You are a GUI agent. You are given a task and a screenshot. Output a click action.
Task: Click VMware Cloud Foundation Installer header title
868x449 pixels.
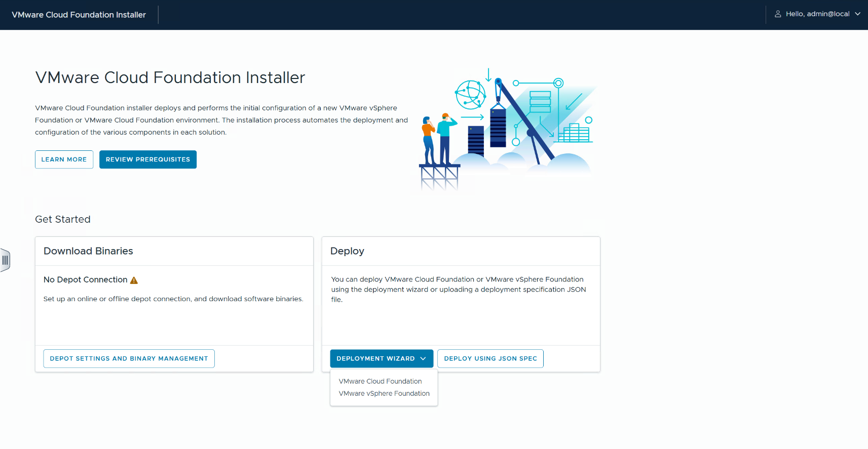(79, 15)
